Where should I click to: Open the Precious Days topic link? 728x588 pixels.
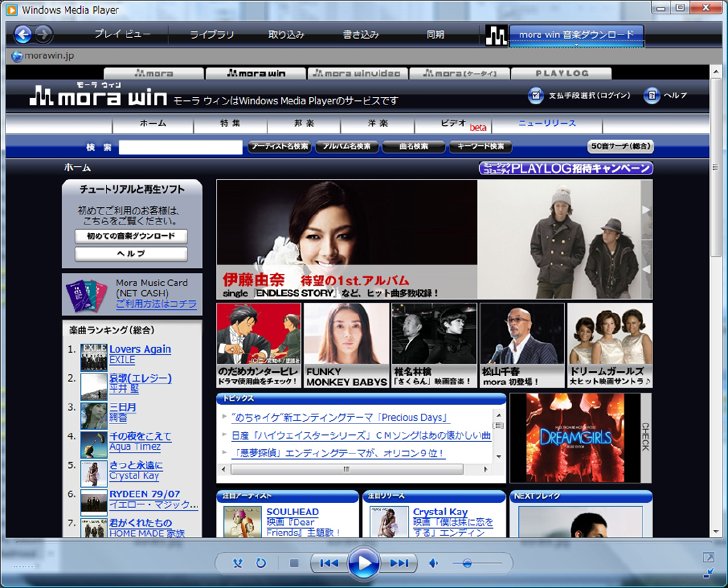(x=340, y=418)
